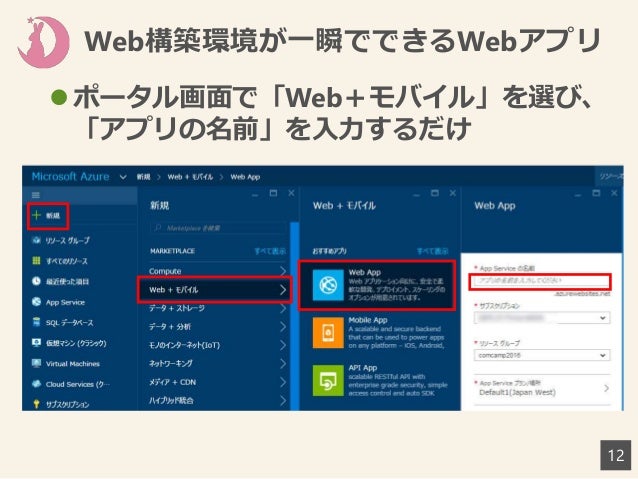The width and height of the screenshot is (638, 479).
Task: Click 新規 label in left sidebar
Action: (53, 215)
